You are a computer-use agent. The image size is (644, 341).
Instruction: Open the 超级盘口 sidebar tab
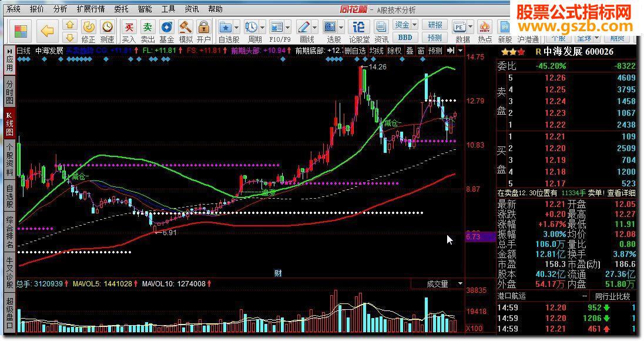pyautogui.click(x=9, y=313)
